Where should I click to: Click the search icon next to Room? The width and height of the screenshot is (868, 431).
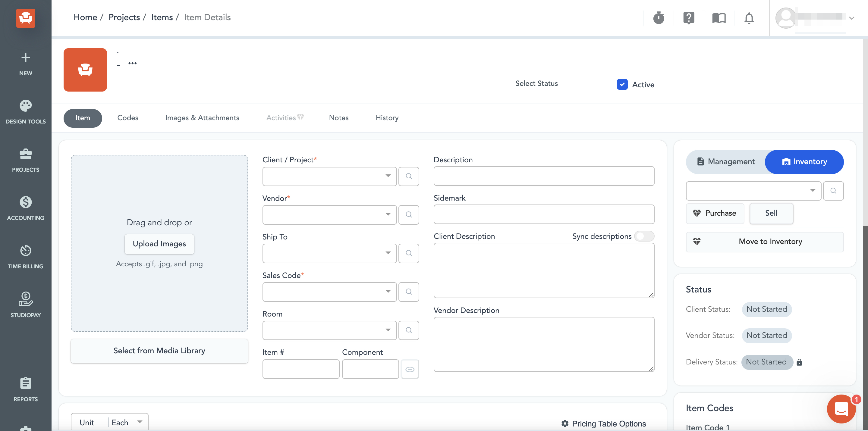tap(409, 330)
